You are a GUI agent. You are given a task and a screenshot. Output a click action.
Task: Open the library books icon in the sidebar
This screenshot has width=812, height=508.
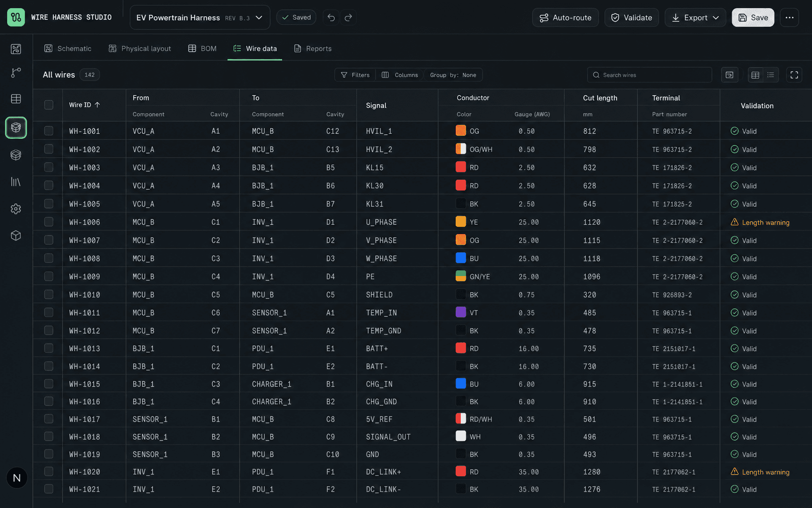(x=16, y=182)
